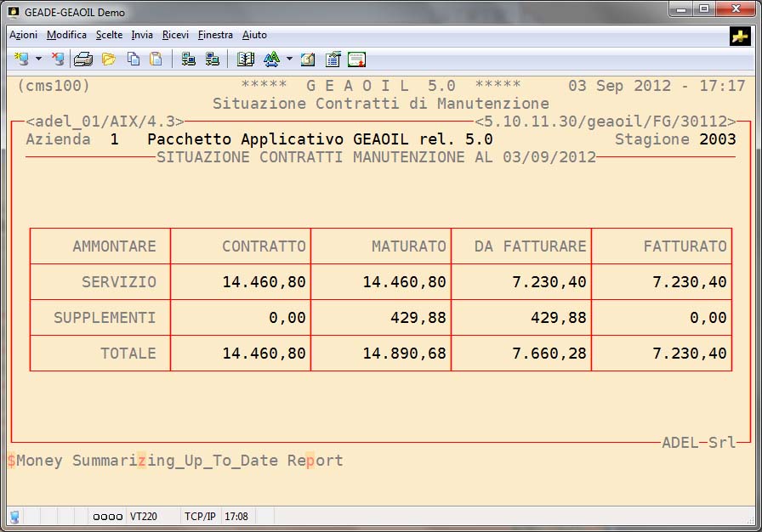Click the certificate icon in the toolbar
The width and height of the screenshot is (762, 532).
tap(356, 59)
